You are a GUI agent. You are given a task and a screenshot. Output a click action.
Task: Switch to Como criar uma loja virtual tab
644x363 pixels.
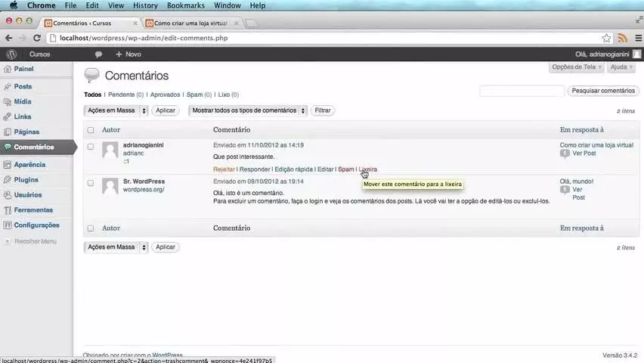192,23
